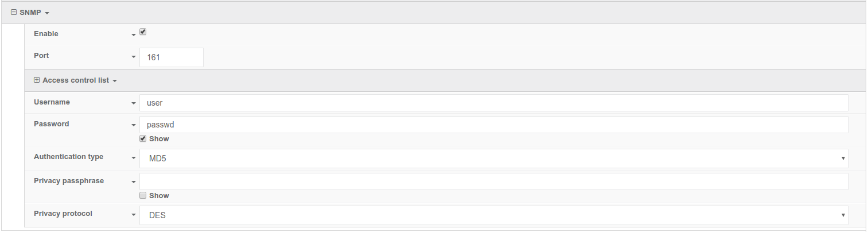Click the caret next to Authentication type

[x=134, y=158]
